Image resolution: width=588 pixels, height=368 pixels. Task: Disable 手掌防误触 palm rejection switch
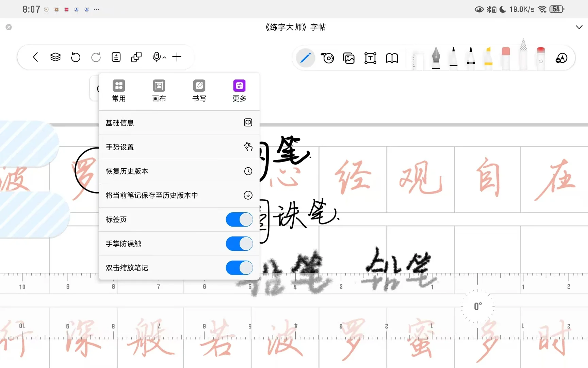click(239, 244)
